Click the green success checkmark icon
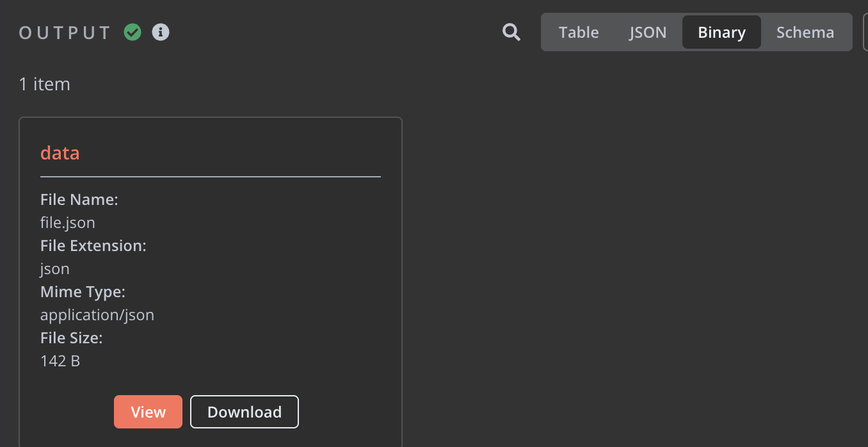 [133, 32]
